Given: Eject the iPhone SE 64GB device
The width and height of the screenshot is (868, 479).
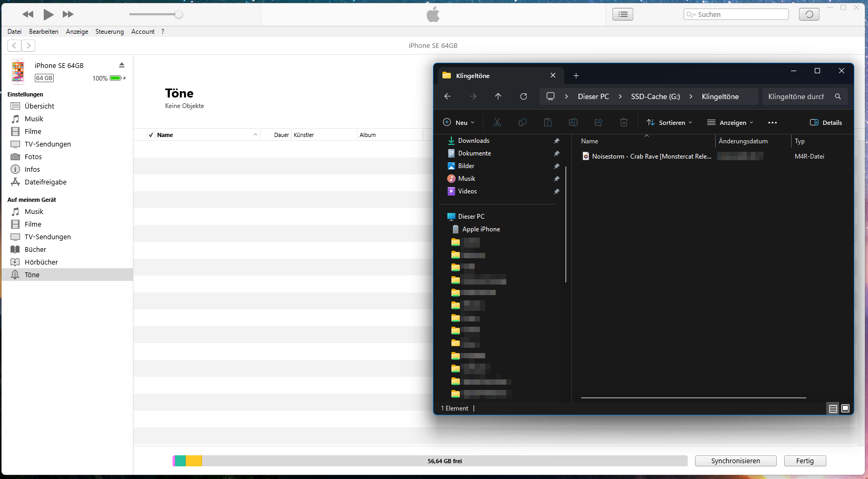Looking at the screenshot, I should (x=122, y=65).
